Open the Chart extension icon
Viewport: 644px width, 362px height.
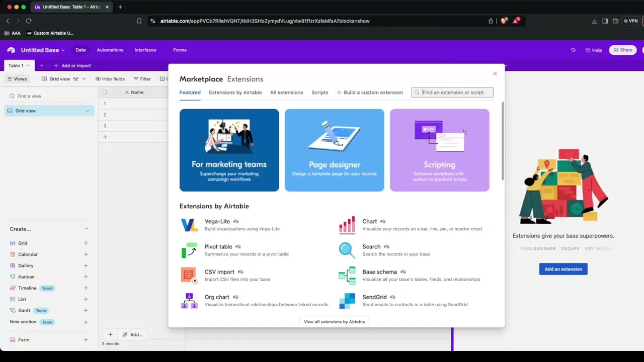pyautogui.click(x=347, y=225)
